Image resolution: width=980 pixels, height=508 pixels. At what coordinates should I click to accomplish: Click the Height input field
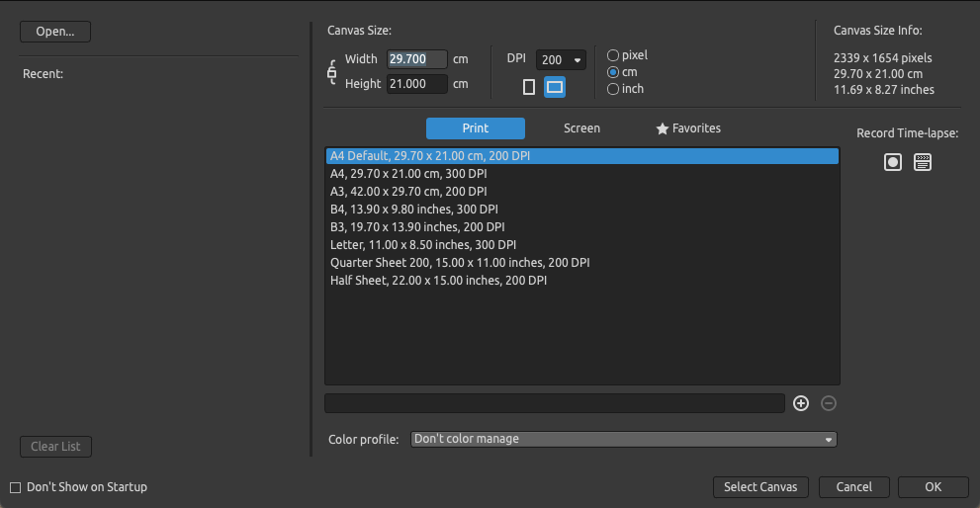[x=417, y=84]
